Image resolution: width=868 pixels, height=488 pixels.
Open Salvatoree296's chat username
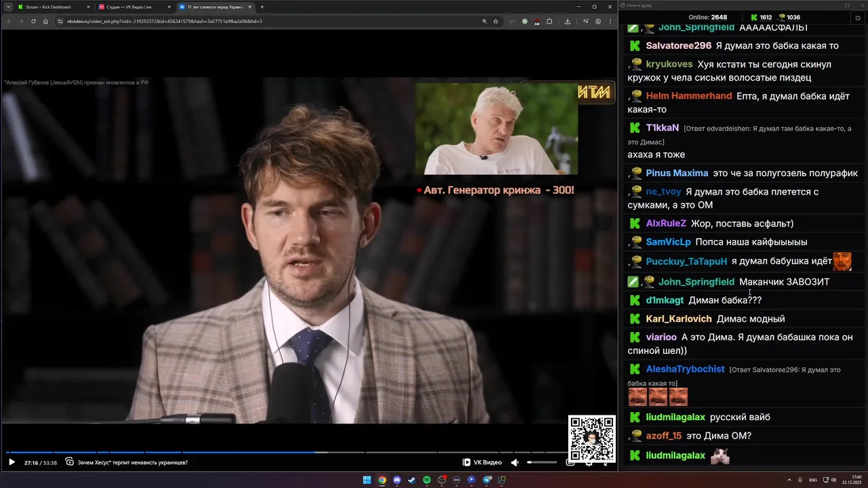point(679,46)
